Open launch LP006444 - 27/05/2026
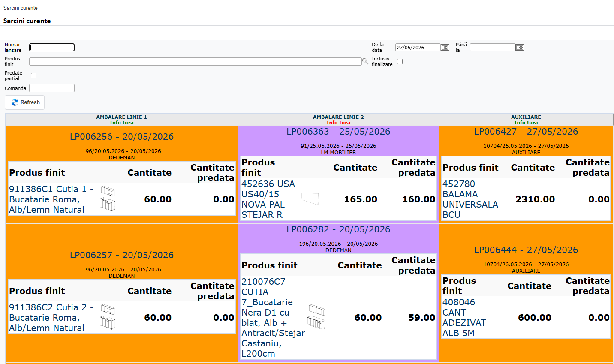This screenshot has width=614, height=364. pos(526,250)
